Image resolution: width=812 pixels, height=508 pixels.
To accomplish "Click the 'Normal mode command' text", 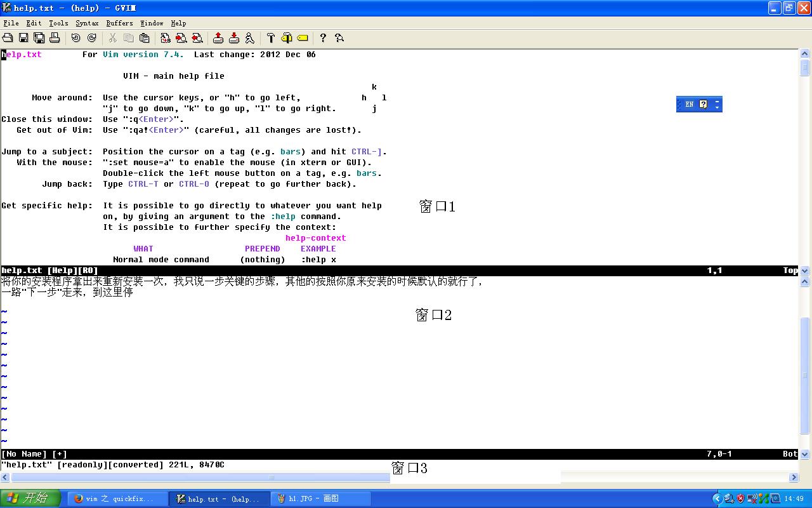I will point(161,260).
